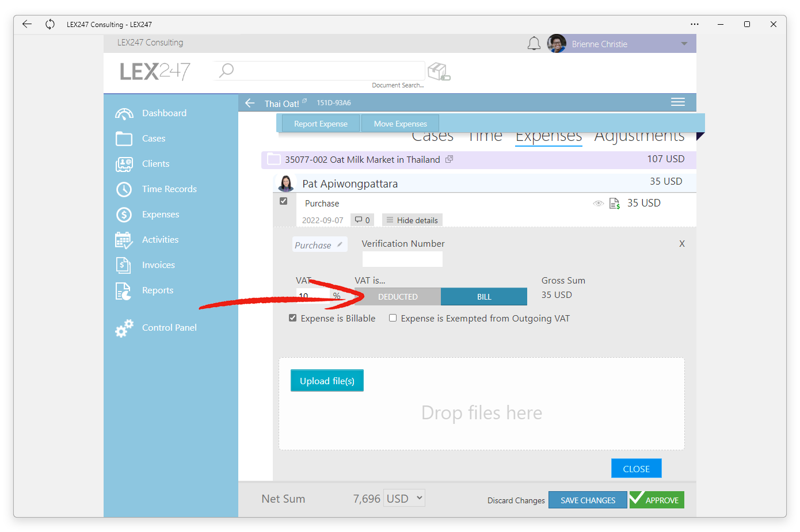Open the Time Records clock icon
The height and width of the screenshot is (532, 800).
(x=124, y=189)
